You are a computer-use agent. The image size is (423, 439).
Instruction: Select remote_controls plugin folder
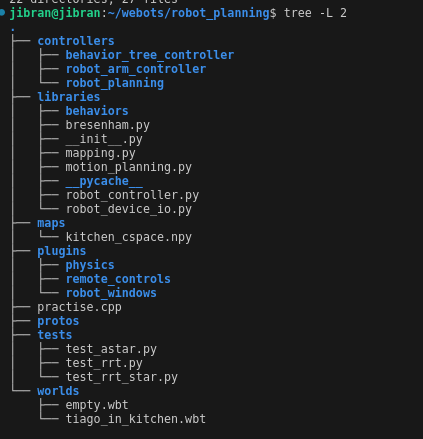(x=118, y=279)
